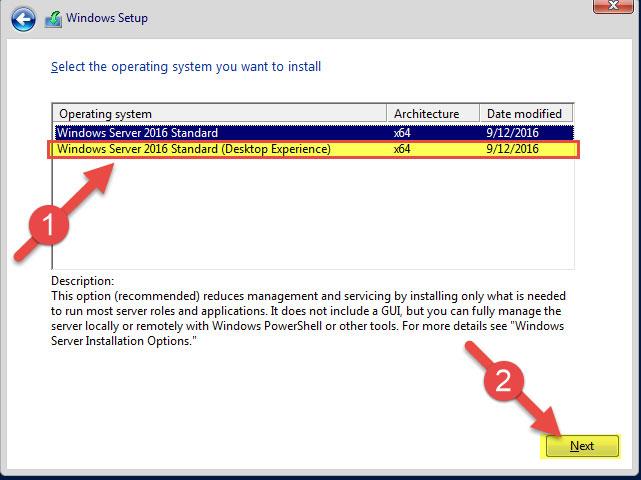Select Windows Server 2016 Standard row
The image size is (641, 480).
point(314,132)
